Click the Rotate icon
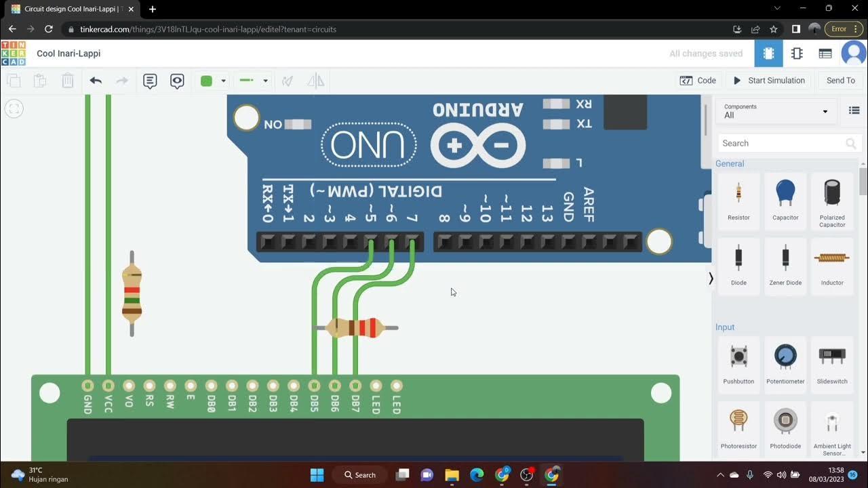The height and width of the screenshot is (488, 868). click(x=288, y=81)
